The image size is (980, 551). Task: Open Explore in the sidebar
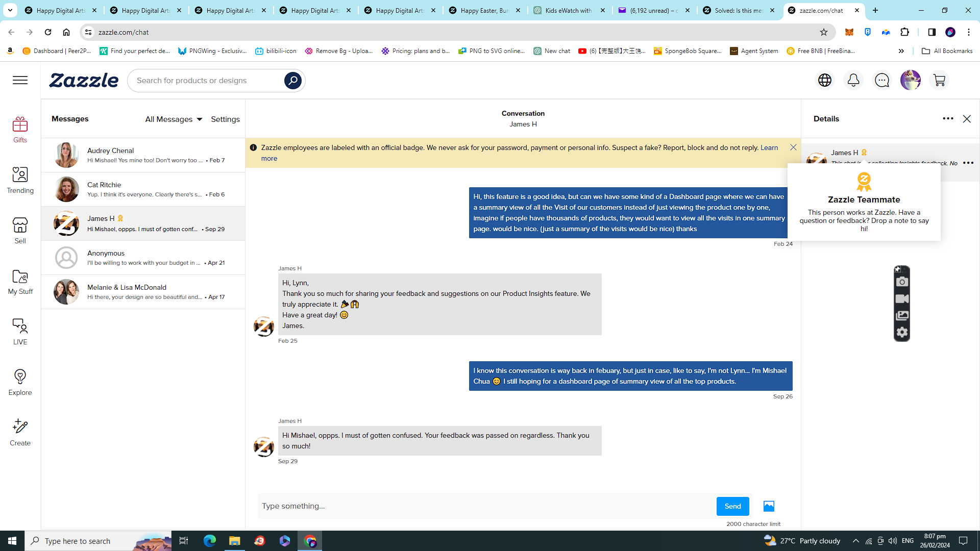click(x=20, y=382)
